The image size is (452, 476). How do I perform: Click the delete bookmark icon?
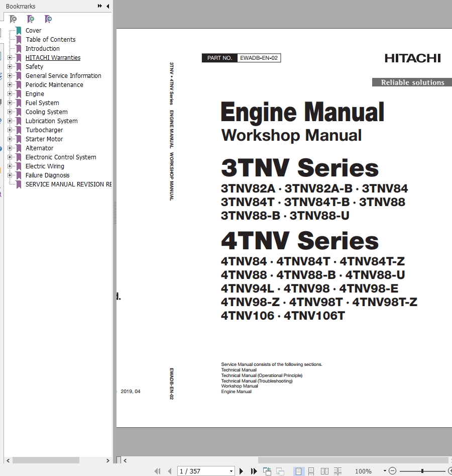(x=13, y=19)
